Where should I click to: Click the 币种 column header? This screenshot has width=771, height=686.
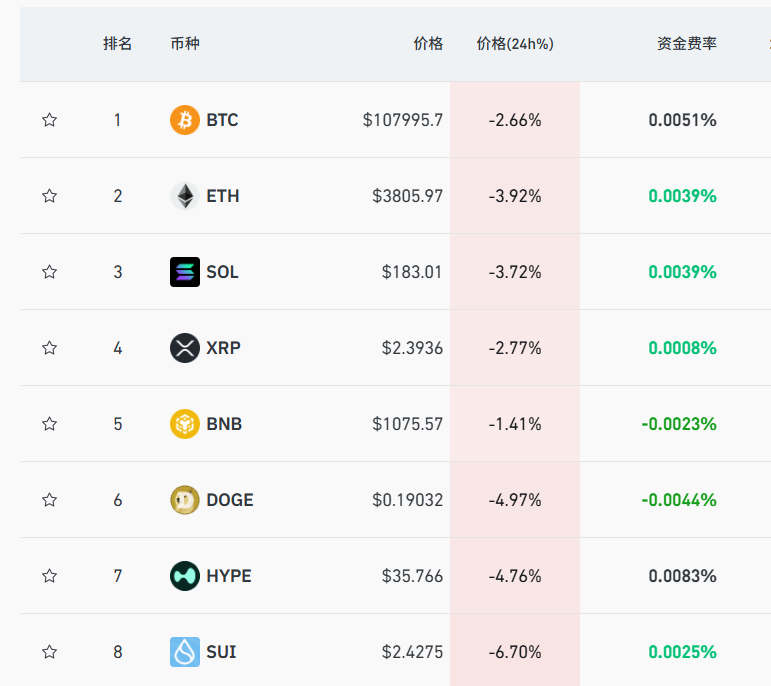[x=185, y=44]
